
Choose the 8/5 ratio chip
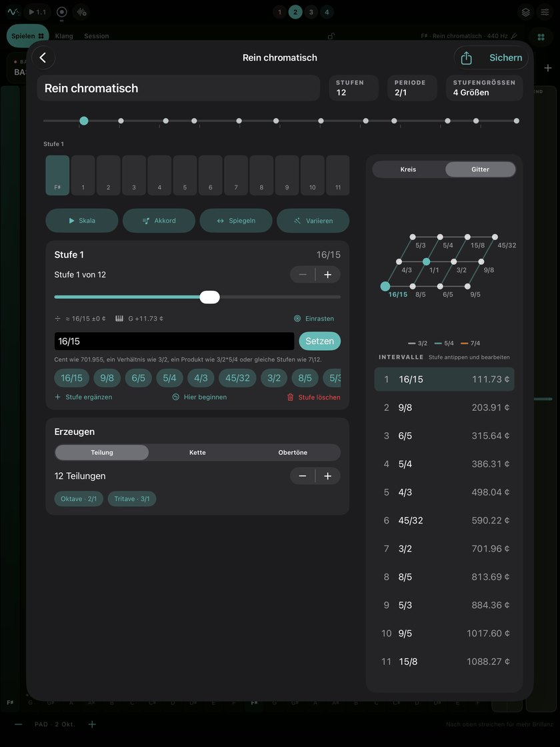point(305,378)
